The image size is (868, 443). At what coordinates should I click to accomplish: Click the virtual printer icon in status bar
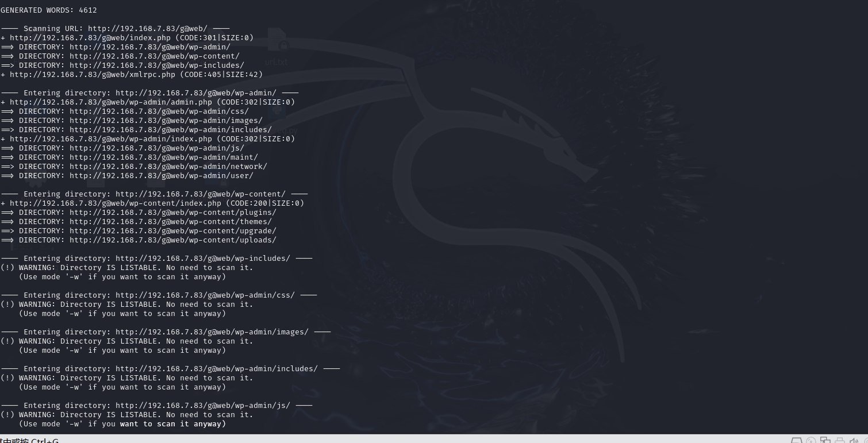coord(839,440)
